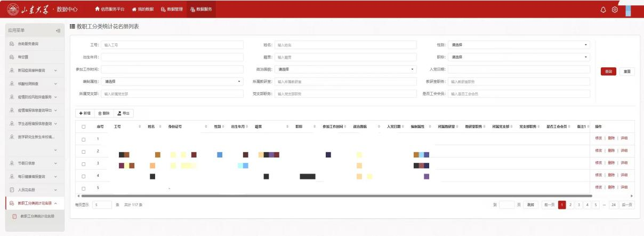Check the checkbox for row 4

(x=84, y=175)
